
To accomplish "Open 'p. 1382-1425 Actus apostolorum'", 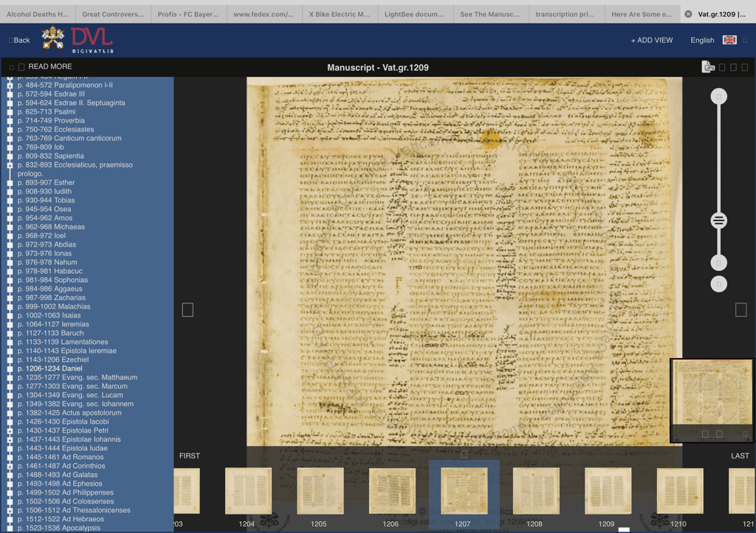I will pyautogui.click(x=69, y=413).
